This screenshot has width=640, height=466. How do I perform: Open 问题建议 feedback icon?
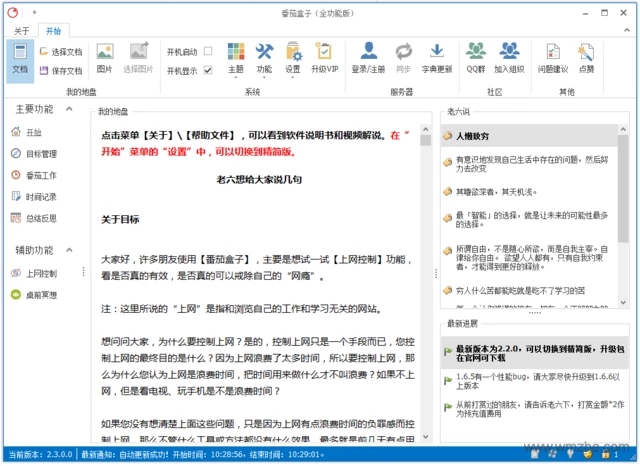coord(552,58)
